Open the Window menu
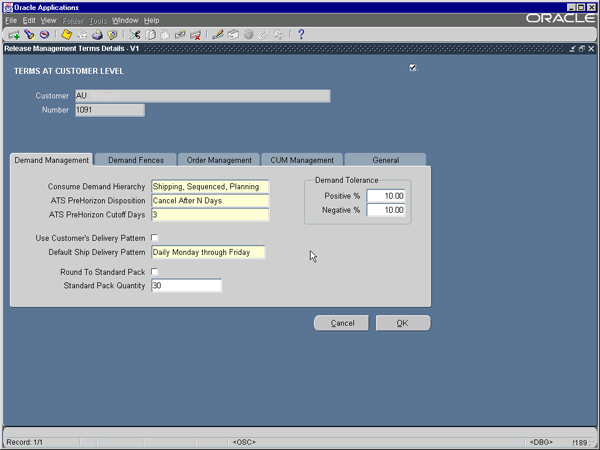This screenshot has height=450, width=600. point(125,20)
